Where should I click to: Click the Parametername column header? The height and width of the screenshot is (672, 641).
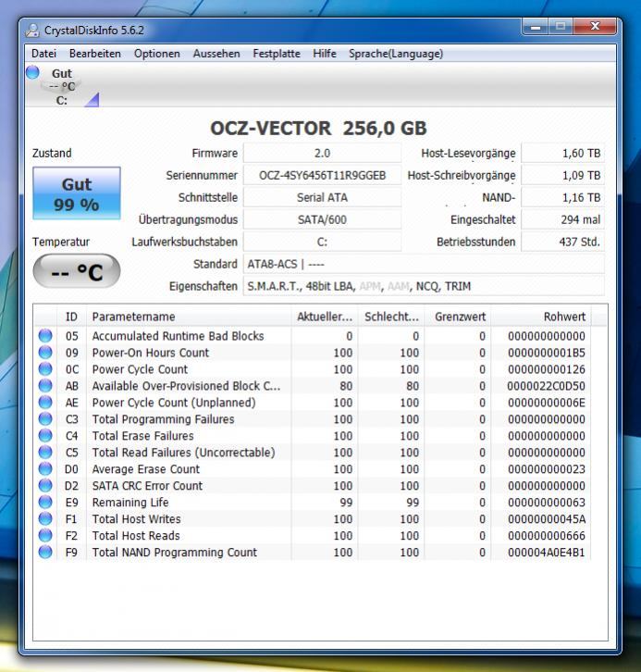(189, 317)
